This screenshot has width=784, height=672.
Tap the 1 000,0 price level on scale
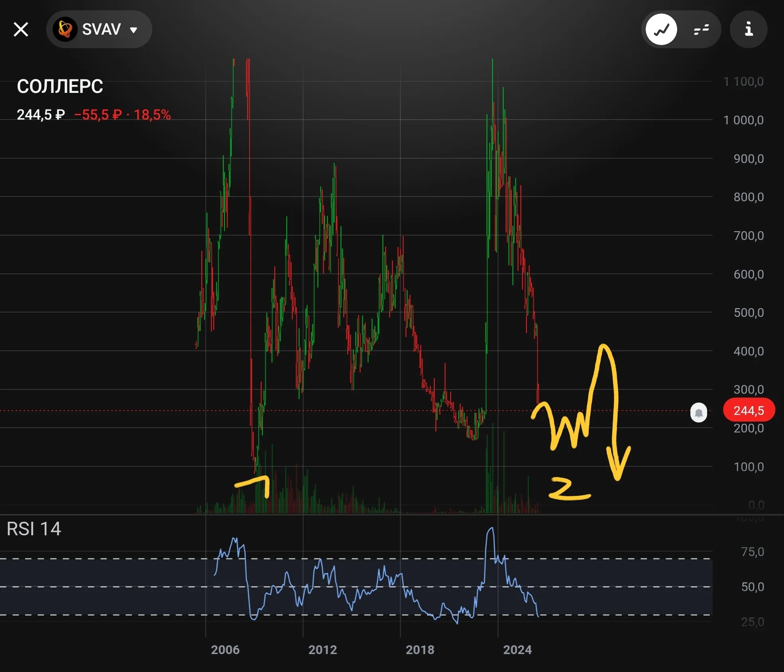(743, 120)
